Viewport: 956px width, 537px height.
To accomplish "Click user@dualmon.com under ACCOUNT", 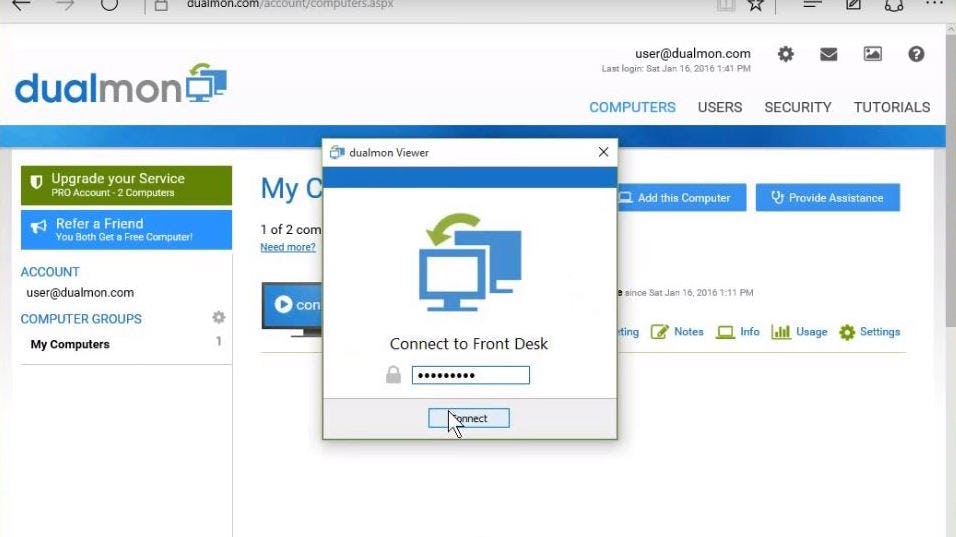I will [x=80, y=293].
